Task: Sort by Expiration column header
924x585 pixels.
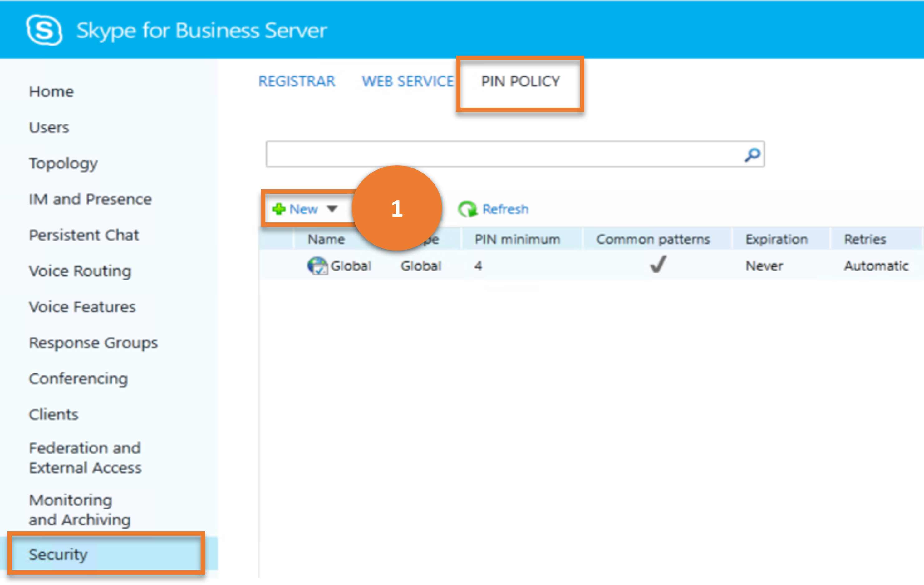Action: (x=776, y=239)
